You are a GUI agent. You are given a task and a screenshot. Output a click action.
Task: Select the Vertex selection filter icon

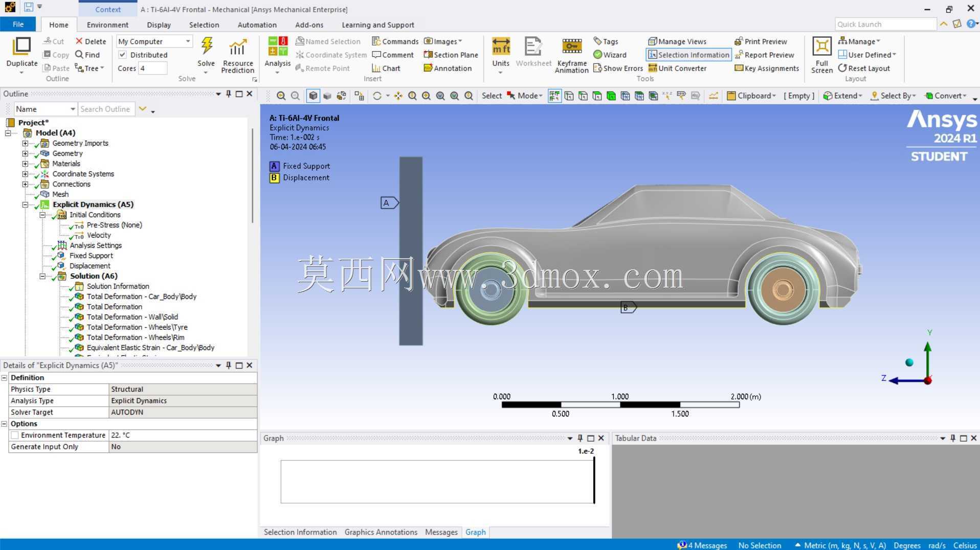(569, 96)
